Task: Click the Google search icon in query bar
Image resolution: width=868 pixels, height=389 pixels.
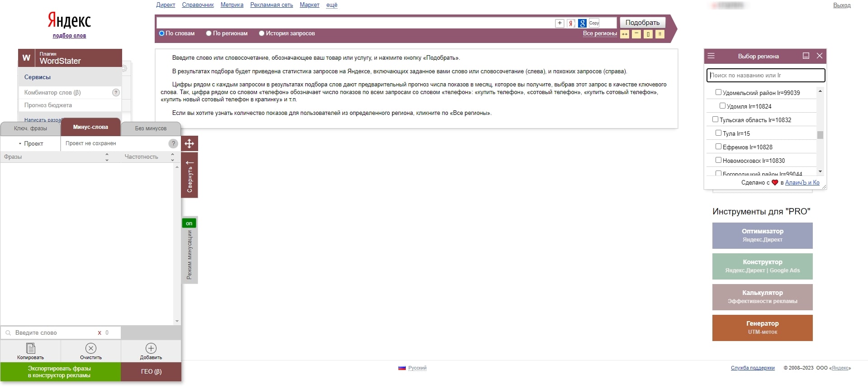Action: tap(582, 23)
